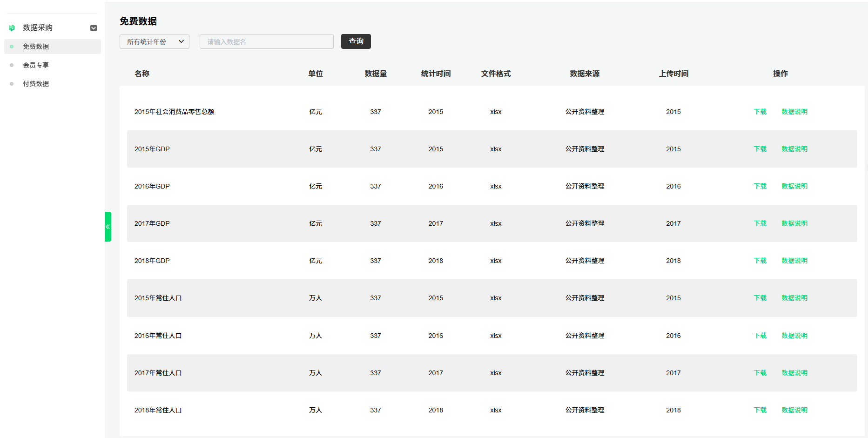Download the 2017年GDP file
The width and height of the screenshot is (868, 438).
(760, 223)
